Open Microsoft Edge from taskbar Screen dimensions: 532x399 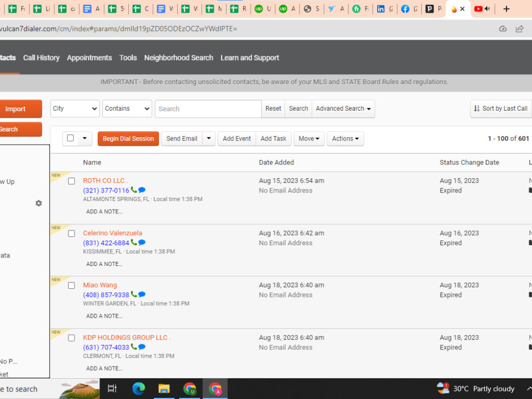(138, 388)
